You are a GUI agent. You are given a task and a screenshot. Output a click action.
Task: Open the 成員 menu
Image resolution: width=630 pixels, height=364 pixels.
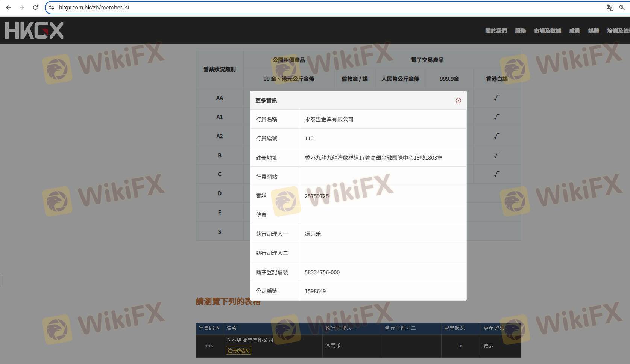pos(574,31)
